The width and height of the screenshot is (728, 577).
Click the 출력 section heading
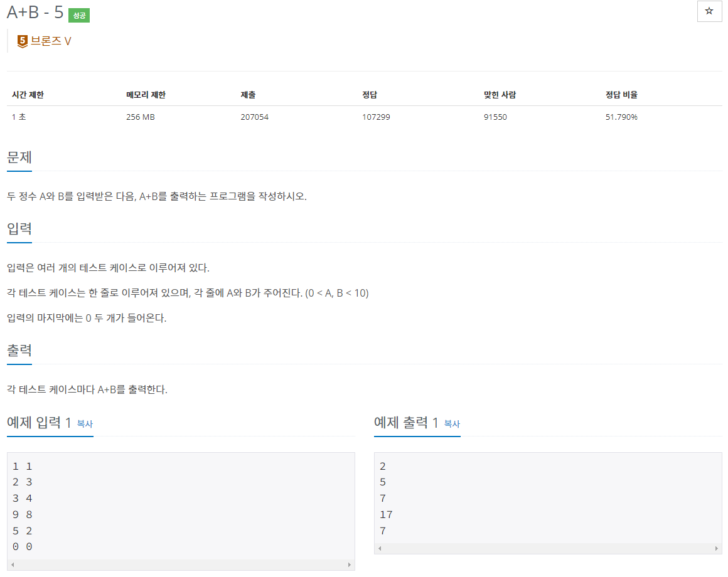[x=19, y=350]
